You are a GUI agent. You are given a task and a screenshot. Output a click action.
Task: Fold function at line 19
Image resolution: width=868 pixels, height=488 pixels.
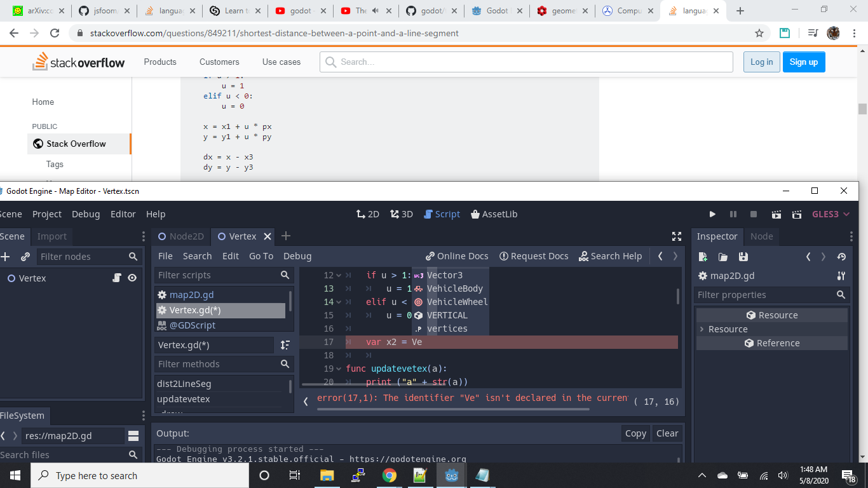point(339,369)
